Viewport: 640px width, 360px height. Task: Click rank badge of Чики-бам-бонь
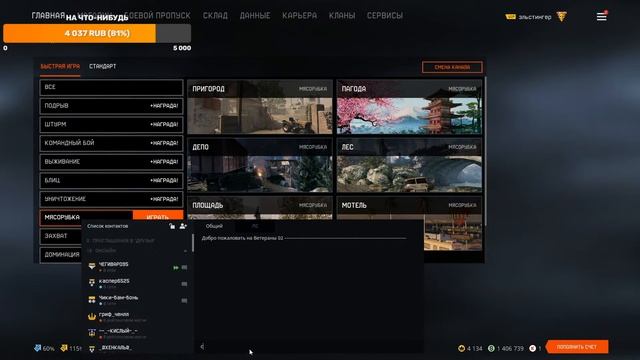pyautogui.click(x=92, y=300)
